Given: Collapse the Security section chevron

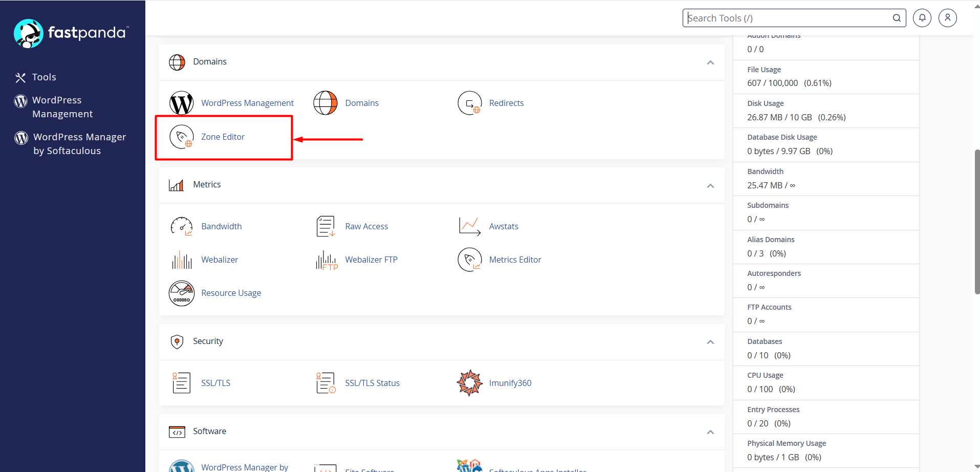Looking at the screenshot, I should (x=710, y=342).
